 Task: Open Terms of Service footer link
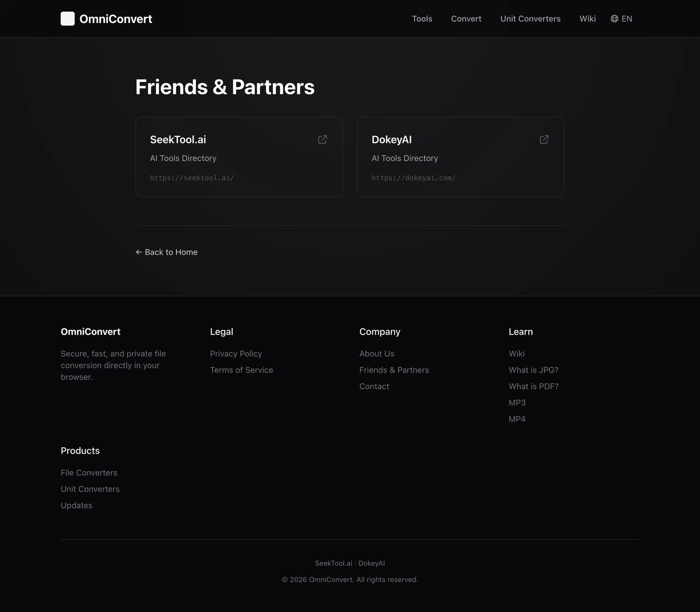pos(241,370)
